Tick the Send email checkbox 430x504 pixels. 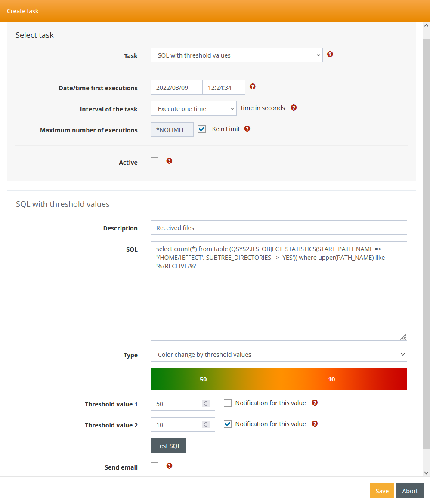pos(155,466)
